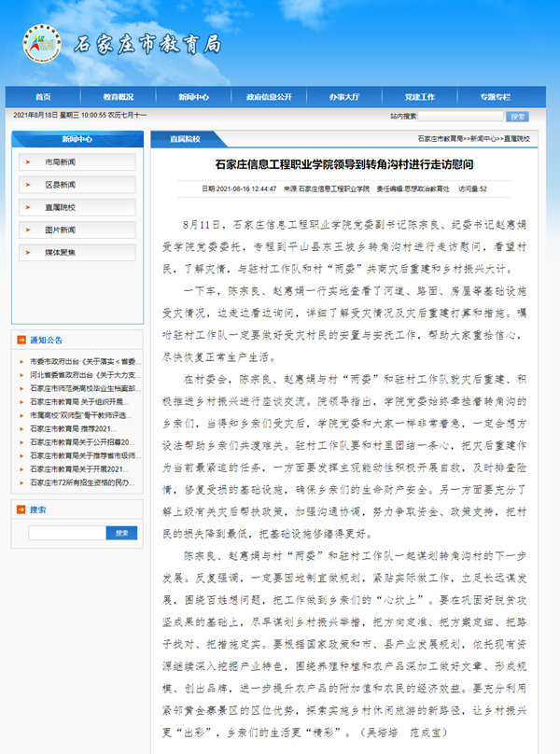Click the orange 通知公告 section icon

click(21, 341)
